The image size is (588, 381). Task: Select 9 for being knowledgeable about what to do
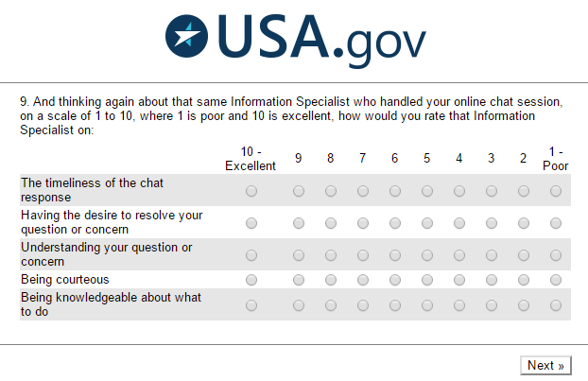299,305
